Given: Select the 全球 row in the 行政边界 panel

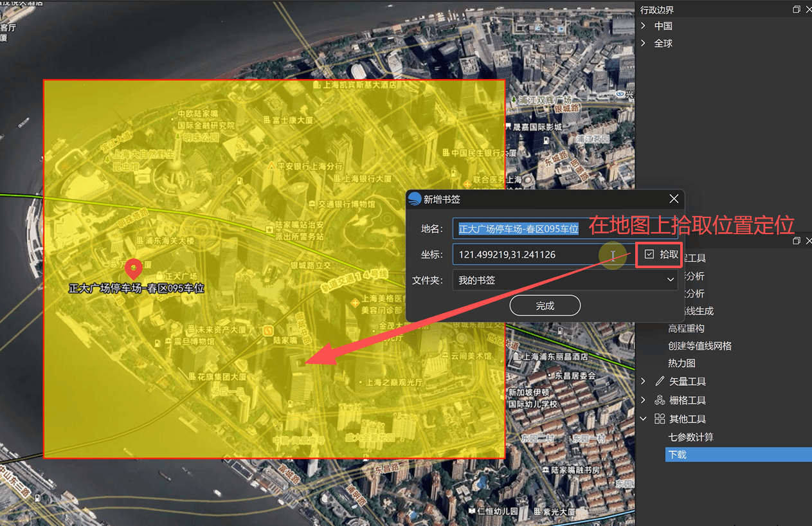Looking at the screenshot, I should pyautogui.click(x=663, y=43).
